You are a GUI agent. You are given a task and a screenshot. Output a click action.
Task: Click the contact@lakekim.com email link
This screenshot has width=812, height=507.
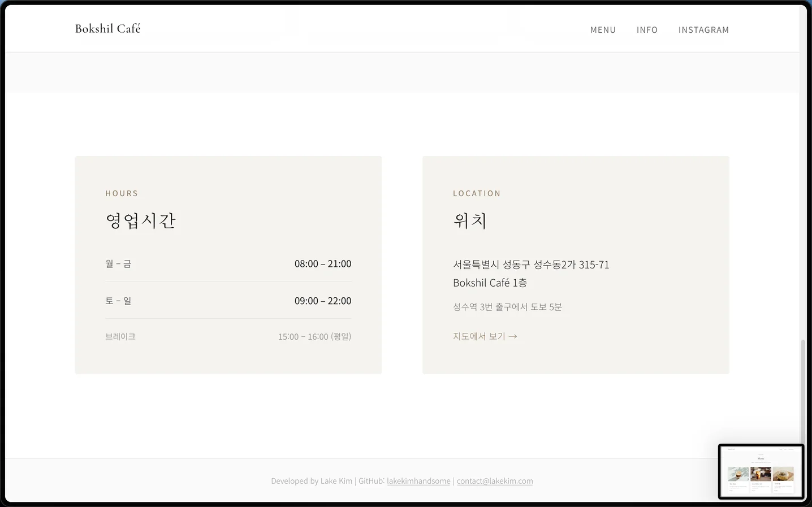coord(495,481)
